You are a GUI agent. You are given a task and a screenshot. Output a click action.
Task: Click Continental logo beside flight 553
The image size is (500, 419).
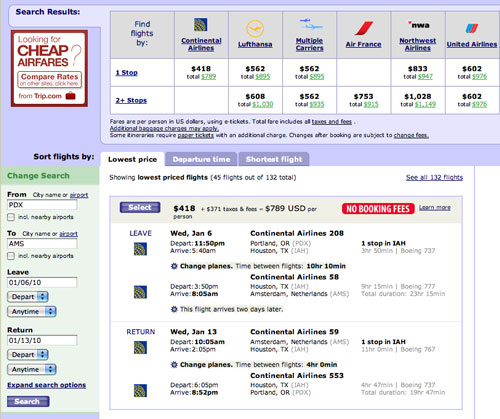(x=140, y=391)
